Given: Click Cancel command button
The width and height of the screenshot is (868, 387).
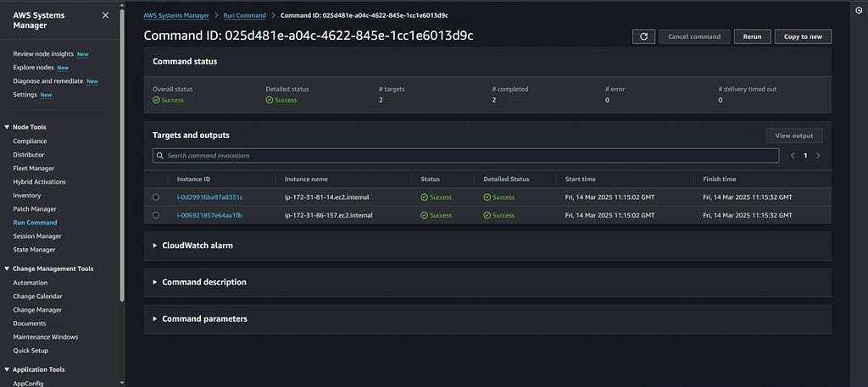Looking at the screenshot, I should tap(694, 36).
